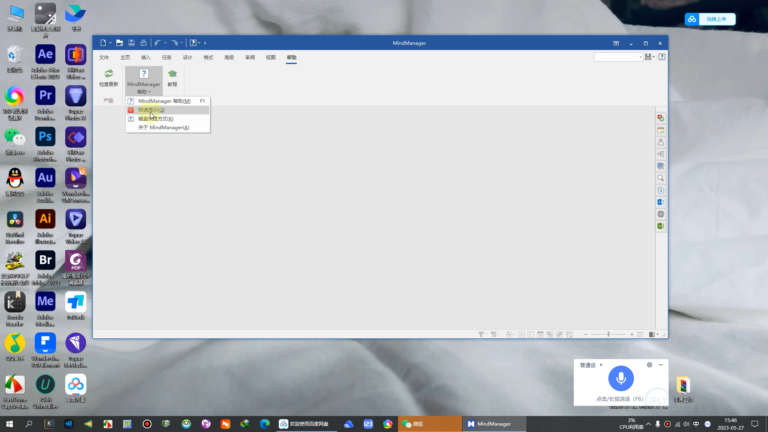Click the taskbar search magnifier icon

[x=29, y=424]
